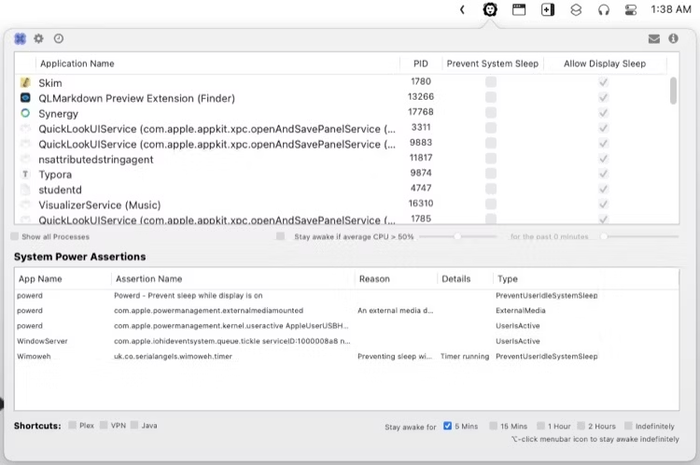Click the ExternalMedia type cell
The image size is (700, 465).
(520, 310)
